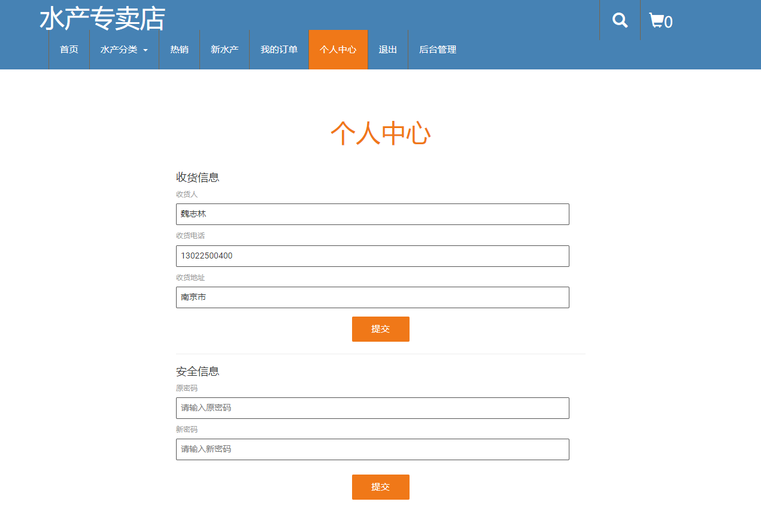Screen dimensions: 761x532
Task: Click the 水产专卖店 site logo
Action: [102, 19]
